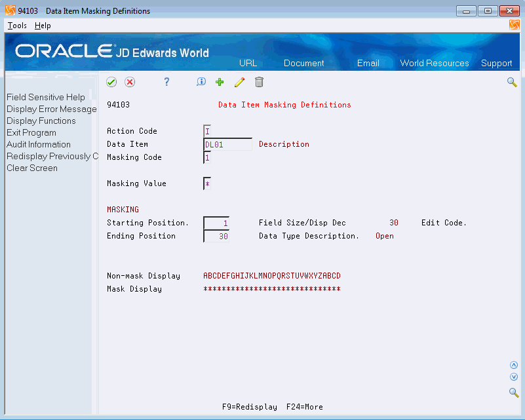Click the Mask Display asterisk string
The image size is (525, 420).
point(272,289)
